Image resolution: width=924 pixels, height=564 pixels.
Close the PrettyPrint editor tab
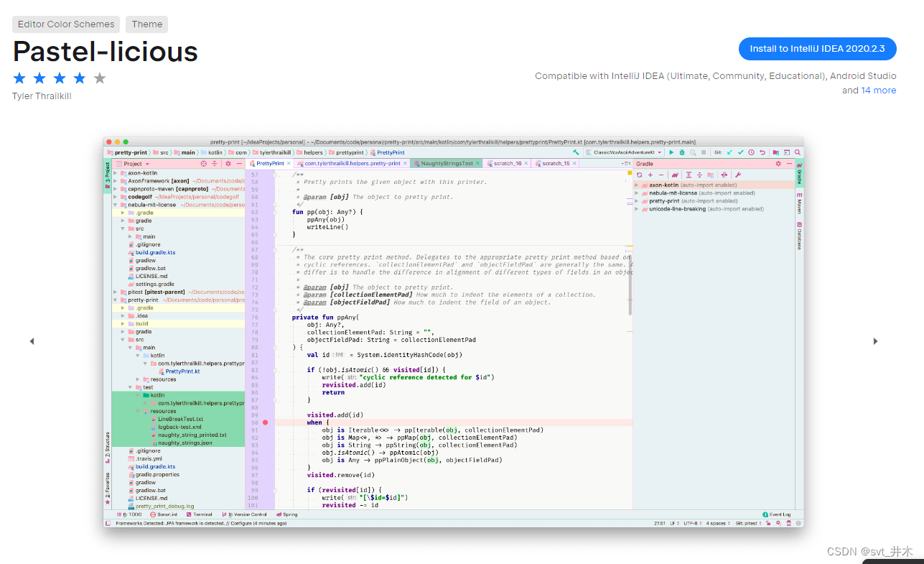coord(289,164)
